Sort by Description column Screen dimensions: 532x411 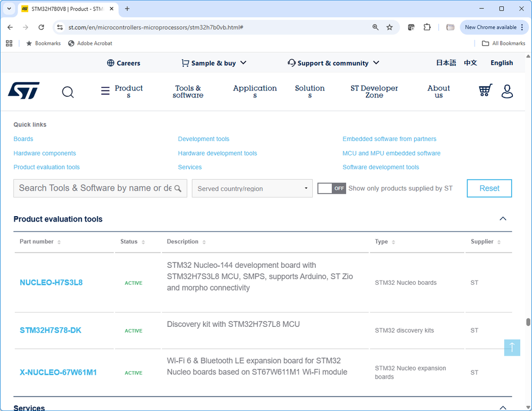[x=204, y=242]
